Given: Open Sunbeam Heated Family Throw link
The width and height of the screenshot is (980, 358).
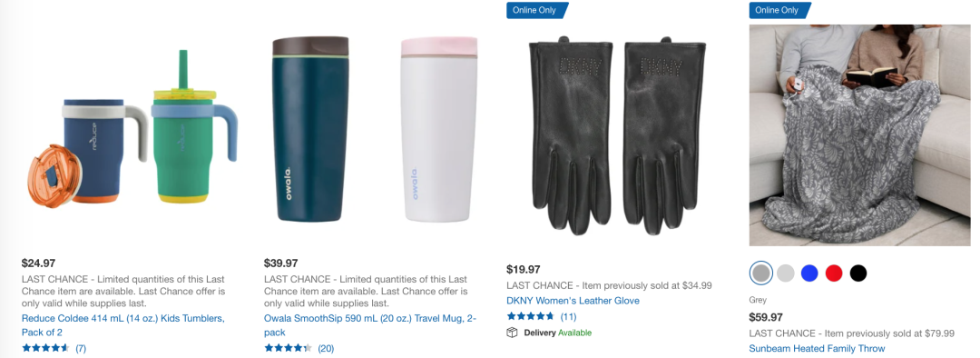Looking at the screenshot, I should [818, 348].
